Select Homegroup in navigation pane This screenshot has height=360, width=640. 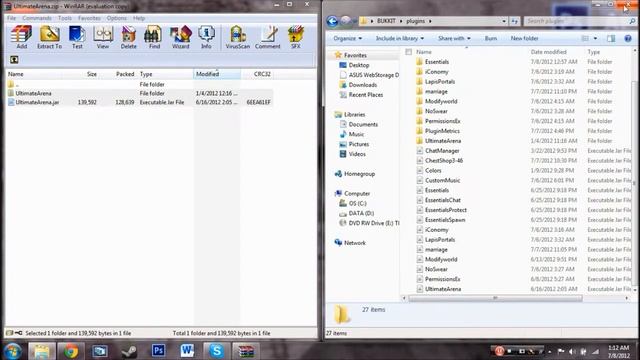(355, 174)
